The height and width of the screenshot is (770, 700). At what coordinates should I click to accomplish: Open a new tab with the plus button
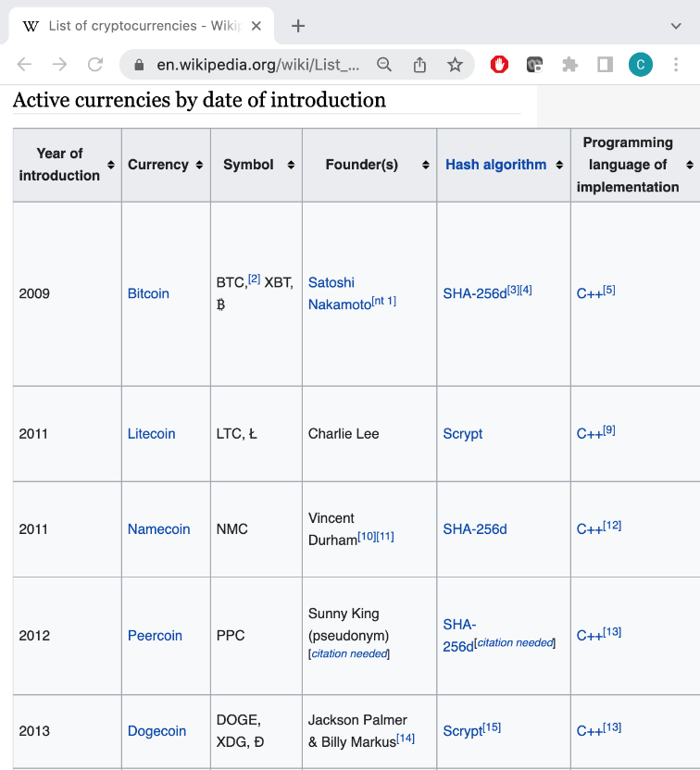298,26
